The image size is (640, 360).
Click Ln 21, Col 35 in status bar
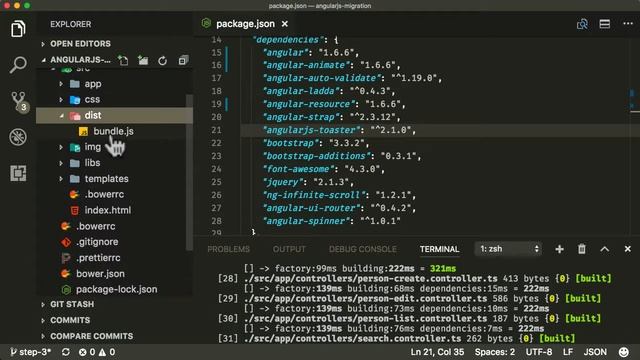(x=437, y=352)
